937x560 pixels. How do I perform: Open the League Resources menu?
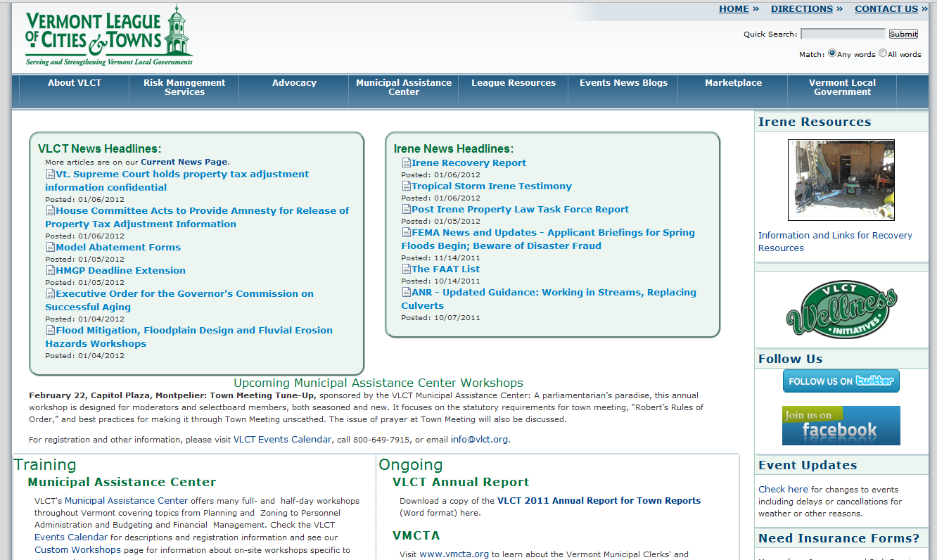(x=514, y=83)
